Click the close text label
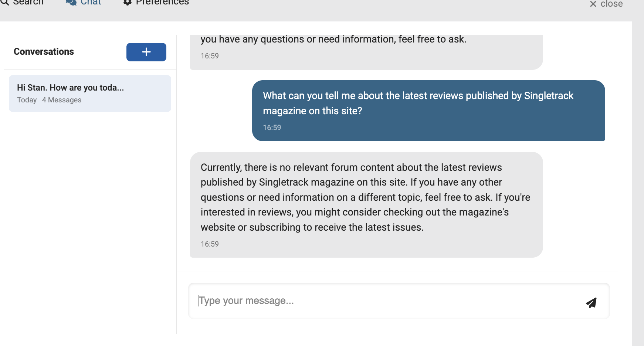The image size is (644, 346). (x=611, y=4)
